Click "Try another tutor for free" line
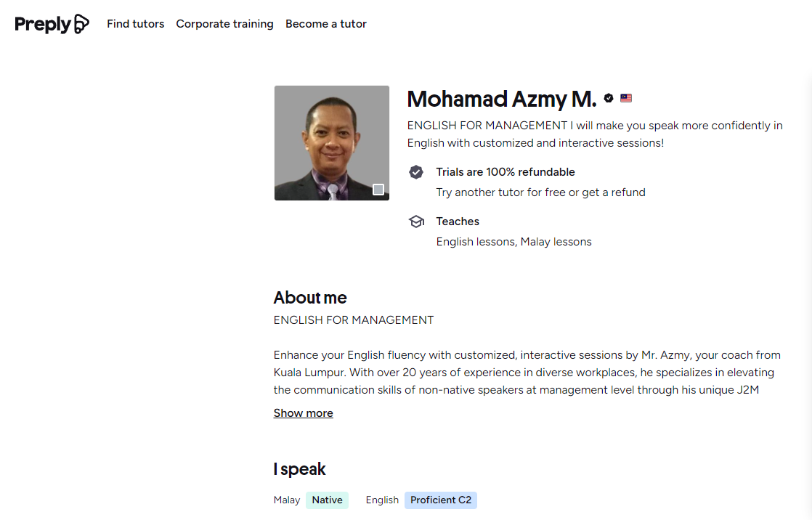Viewport: 812px width, 520px height. coord(540,192)
